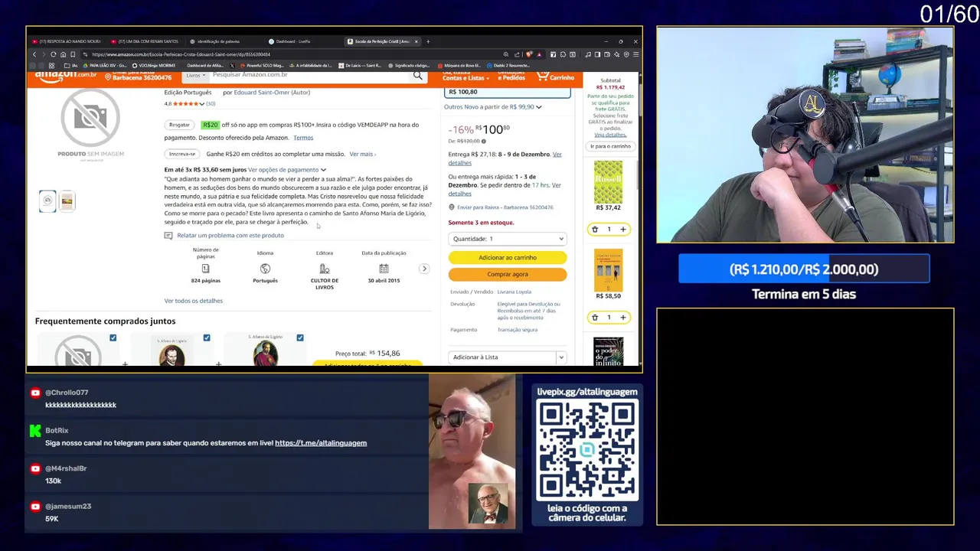
Task: Switch to RESPOSTA AO NANDO MOURA tab
Action: pyautogui.click(x=67, y=41)
